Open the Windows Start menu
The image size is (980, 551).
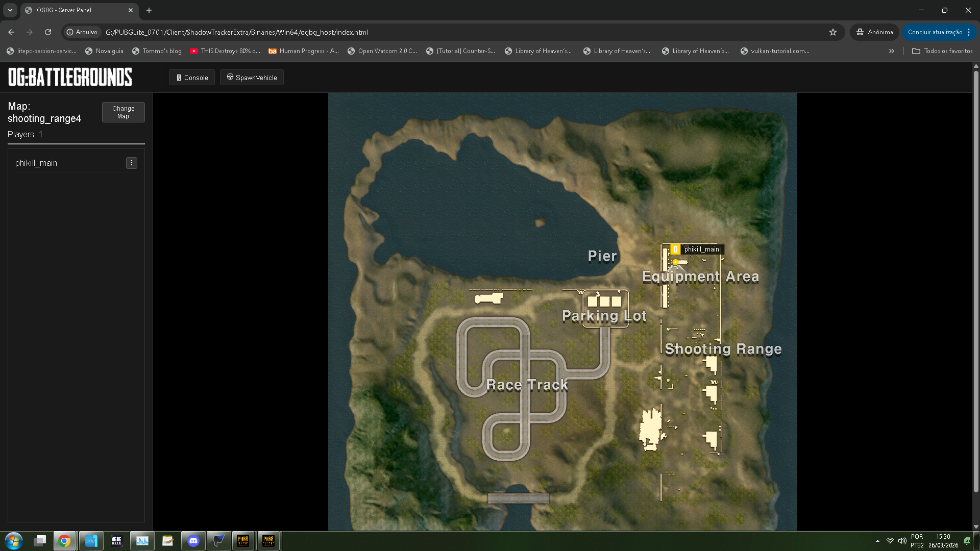click(x=14, y=541)
